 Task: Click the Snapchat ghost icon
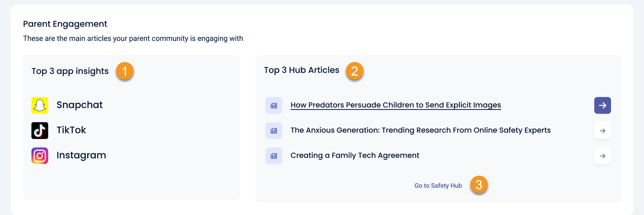point(40,105)
